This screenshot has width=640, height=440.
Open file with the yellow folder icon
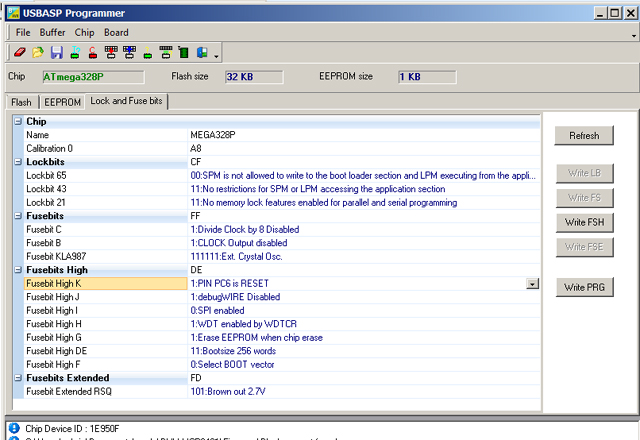[x=38, y=52]
